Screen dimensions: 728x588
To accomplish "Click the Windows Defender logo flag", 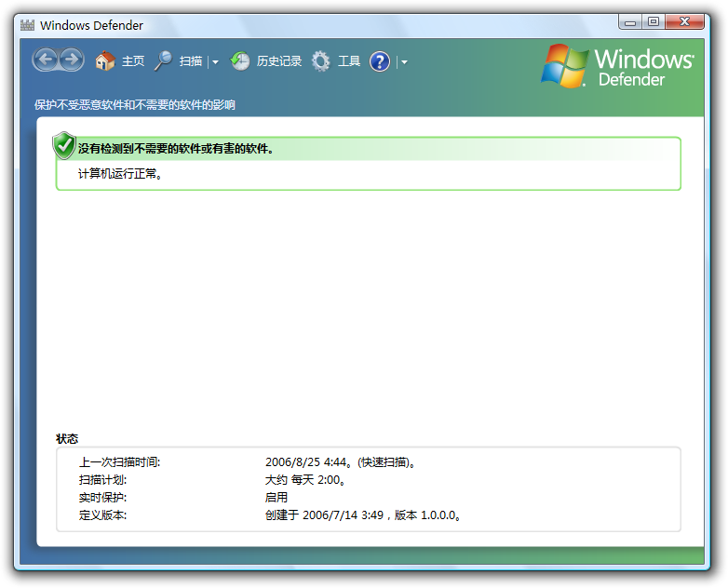I will pyautogui.click(x=564, y=66).
